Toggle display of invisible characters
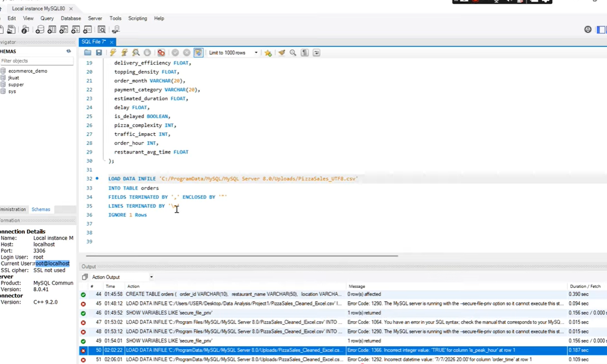The width and height of the screenshot is (607, 364). click(305, 53)
